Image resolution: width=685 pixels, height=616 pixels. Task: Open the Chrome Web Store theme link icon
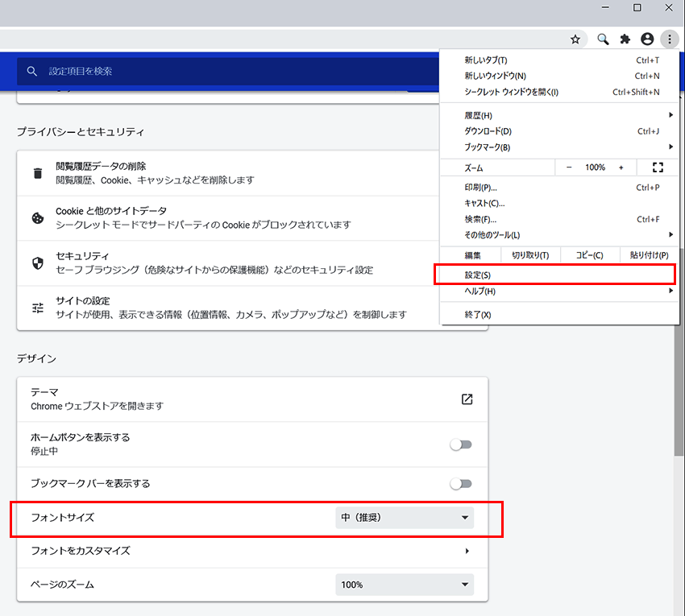click(x=467, y=399)
